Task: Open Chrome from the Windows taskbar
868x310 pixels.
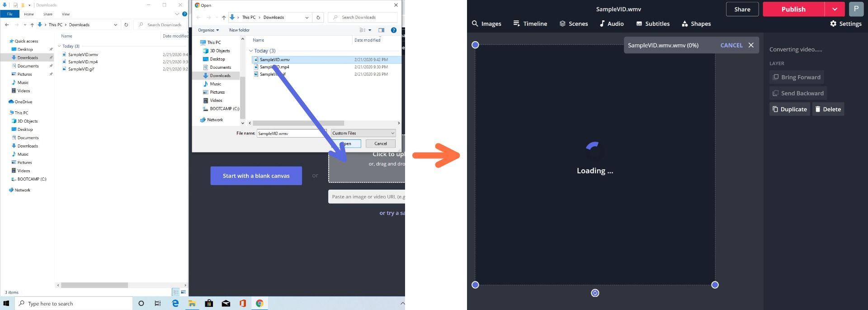Action: [259, 303]
